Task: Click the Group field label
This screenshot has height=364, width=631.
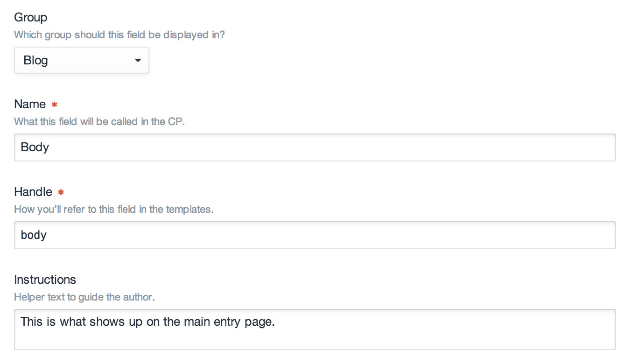Action: pyautogui.click(x=30, y=17)
